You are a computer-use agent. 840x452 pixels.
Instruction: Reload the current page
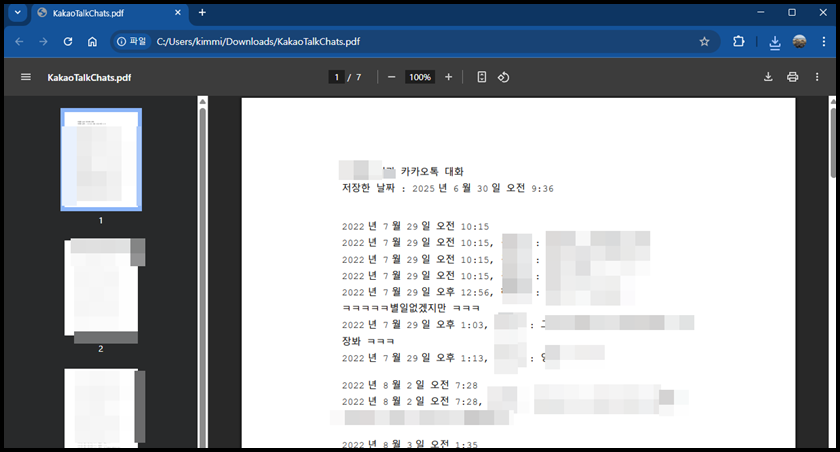68,42
